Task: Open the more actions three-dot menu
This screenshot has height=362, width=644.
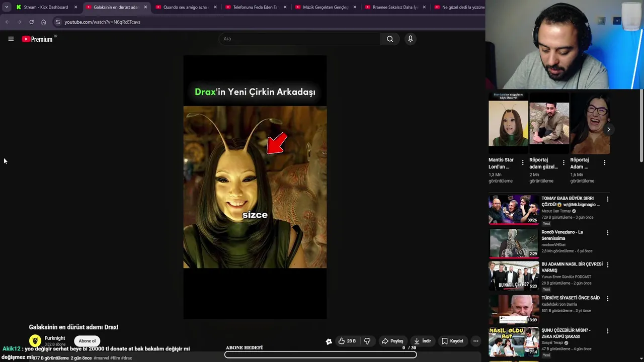Action: [475, 341]
